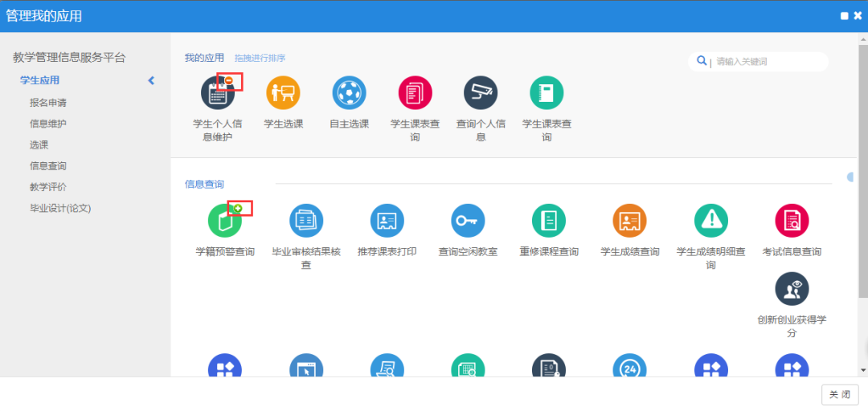Image resolution: width=868 pixels, height=411 pixels.
Task: Open the green 学生课表查询 notebook icon
Action: (547, 93)
